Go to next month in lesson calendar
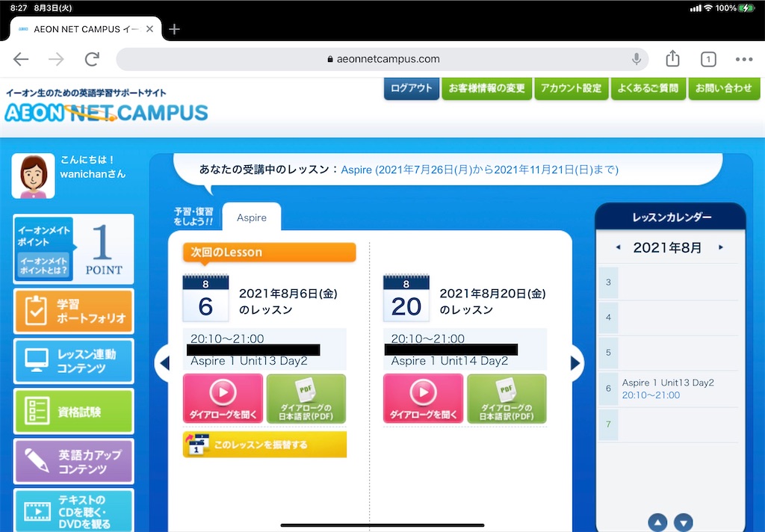 721,247
